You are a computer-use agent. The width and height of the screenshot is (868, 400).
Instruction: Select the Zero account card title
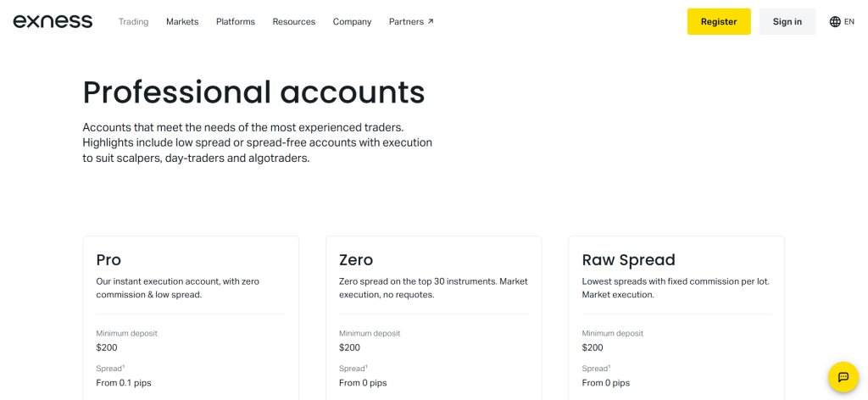(x=356, y=260)
